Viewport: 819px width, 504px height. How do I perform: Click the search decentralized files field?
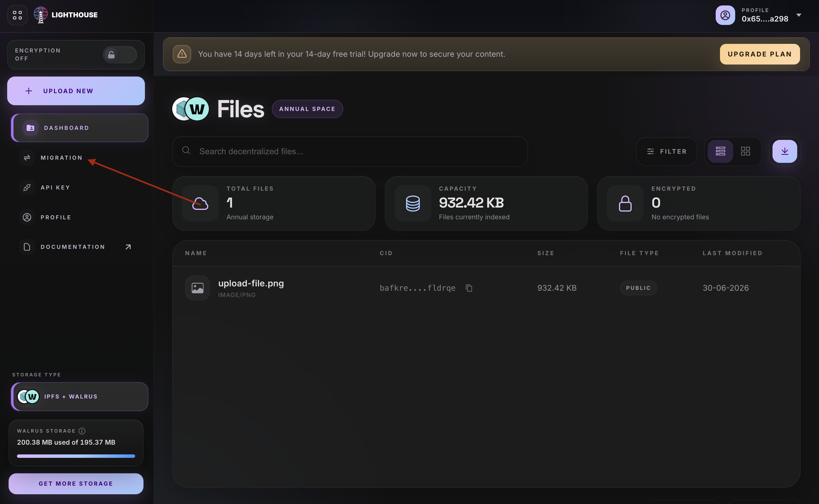[x=350, y=151]
